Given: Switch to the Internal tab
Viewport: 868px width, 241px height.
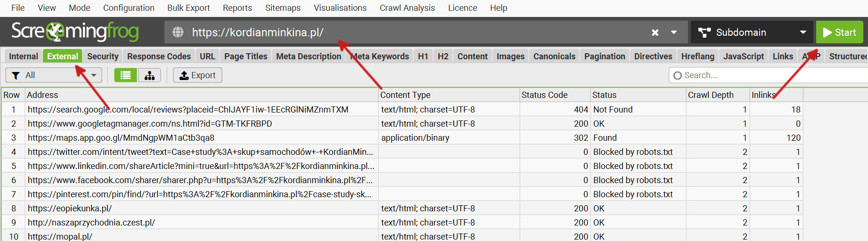Looking at the screenshot, I should click(23, 56).
